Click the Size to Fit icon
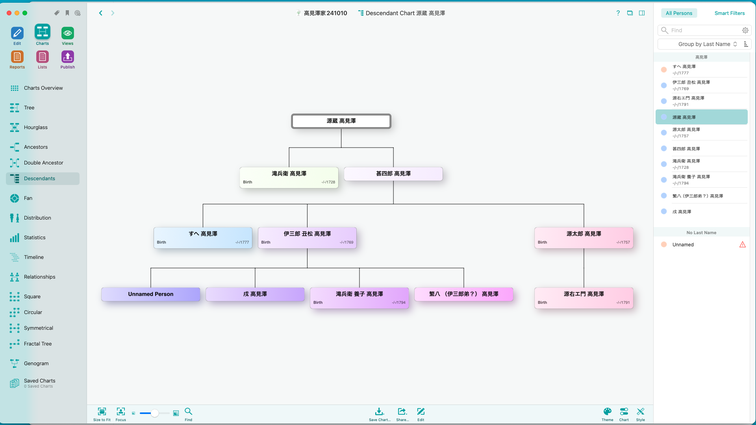Image resolution: width=756 pixels, height=425 pixels. pos(102,411)
